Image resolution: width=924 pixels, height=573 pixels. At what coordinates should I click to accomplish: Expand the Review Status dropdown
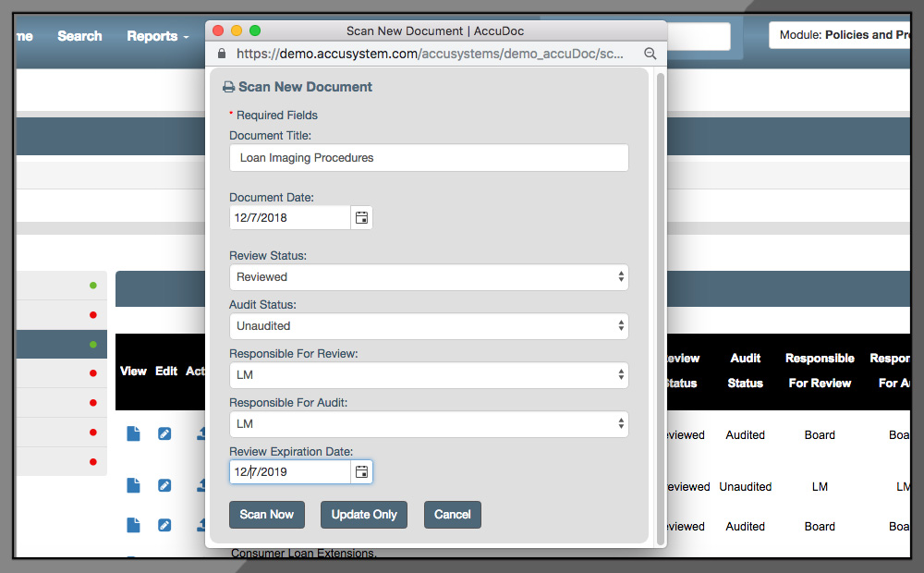pyautogui.click(x=429, y=276)
